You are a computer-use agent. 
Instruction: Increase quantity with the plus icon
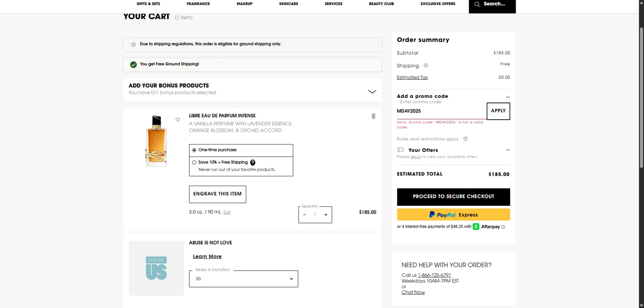(x=326, y=214)
